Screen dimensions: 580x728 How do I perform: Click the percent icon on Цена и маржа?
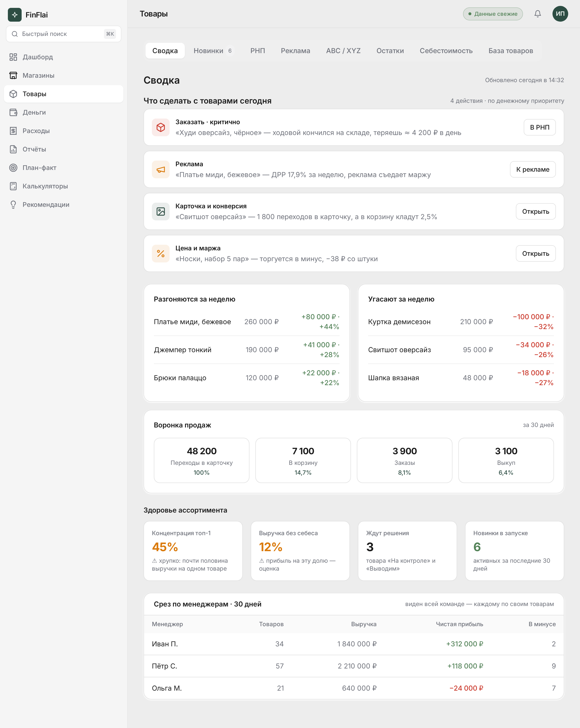click(160, 254)
